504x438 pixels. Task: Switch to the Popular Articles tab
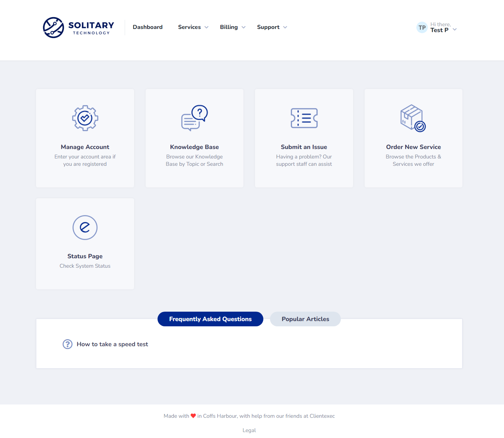305,319
